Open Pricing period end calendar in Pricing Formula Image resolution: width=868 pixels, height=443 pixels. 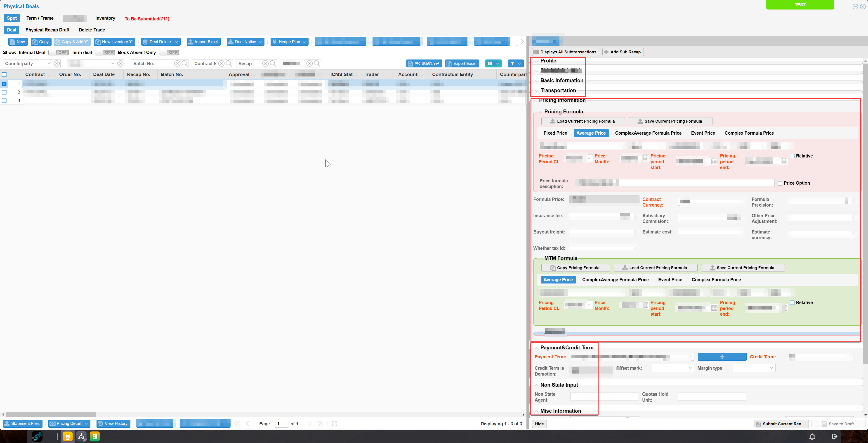tap(784, 162)
